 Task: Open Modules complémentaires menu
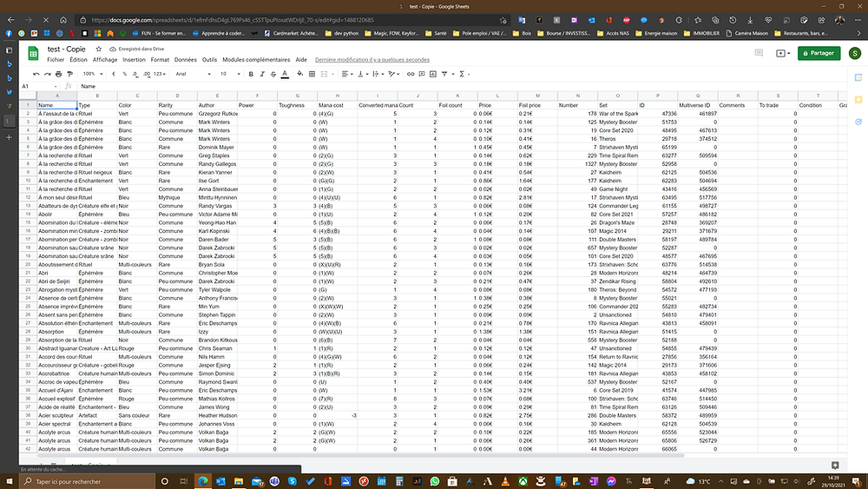[x=256, y=60]
